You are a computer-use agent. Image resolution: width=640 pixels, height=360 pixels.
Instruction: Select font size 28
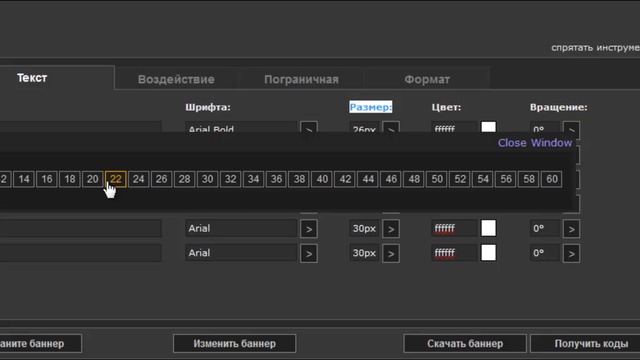point(184,179)
